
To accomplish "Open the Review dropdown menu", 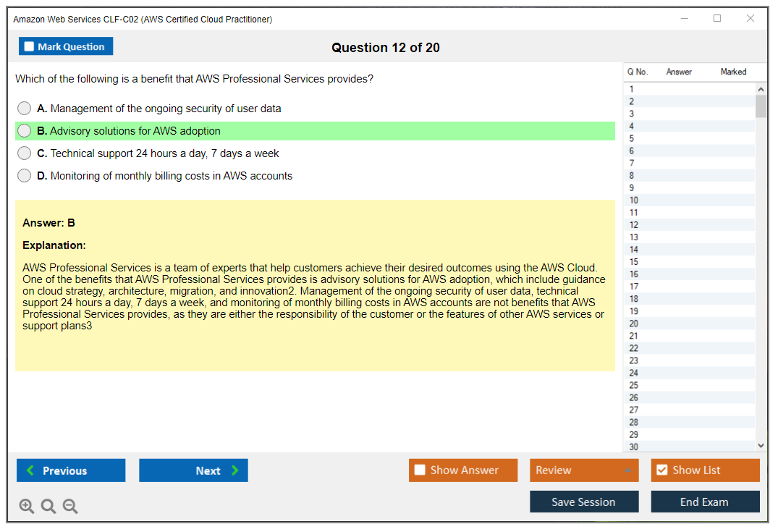I will point(583,470).
